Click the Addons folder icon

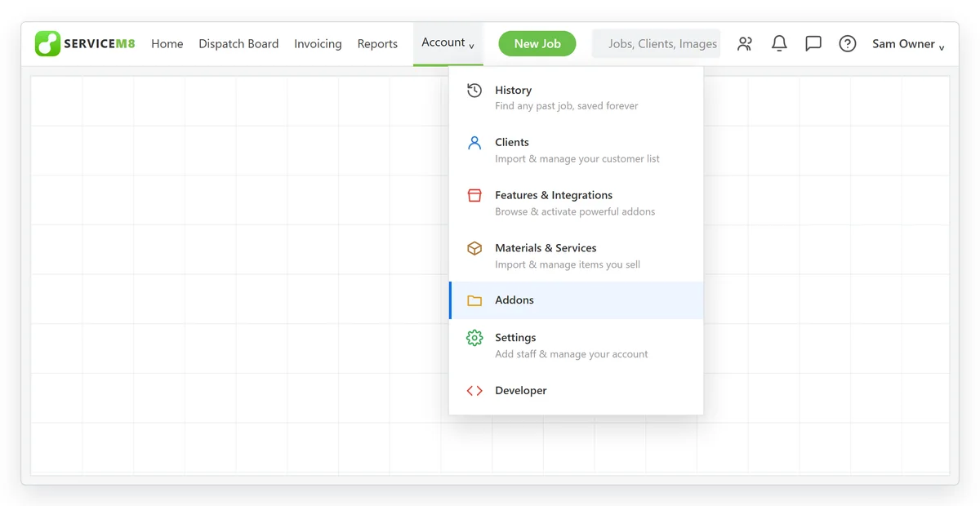point(474,300)
